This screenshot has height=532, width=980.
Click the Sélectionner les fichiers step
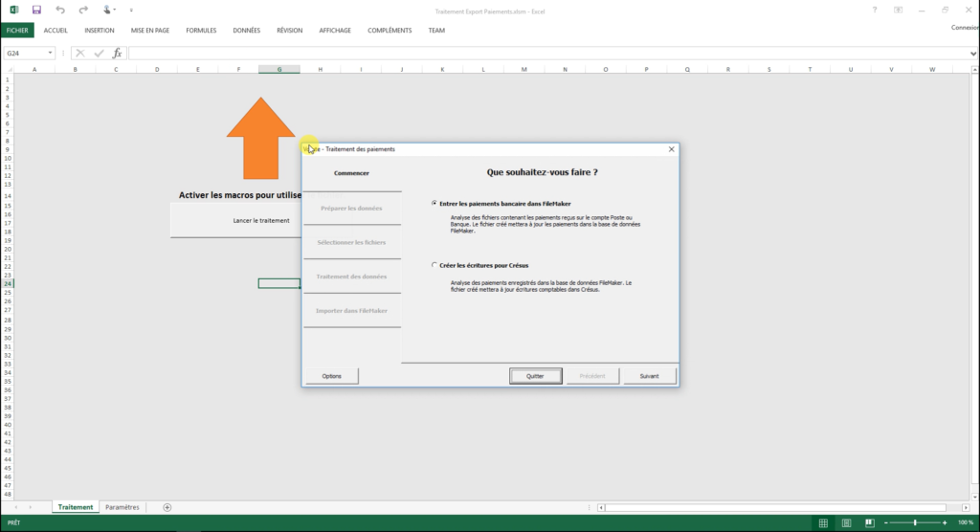coord(352,242)
